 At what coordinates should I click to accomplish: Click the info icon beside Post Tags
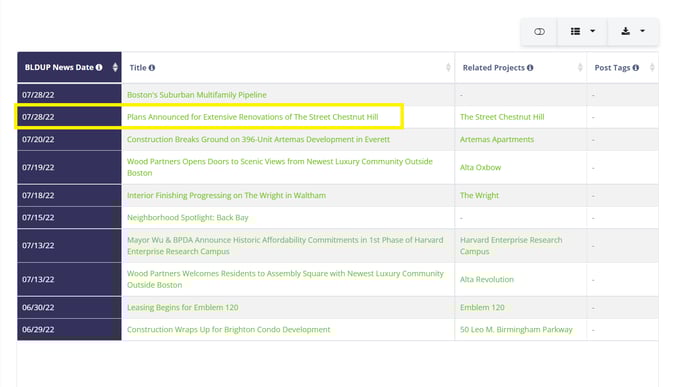point(635,68)
